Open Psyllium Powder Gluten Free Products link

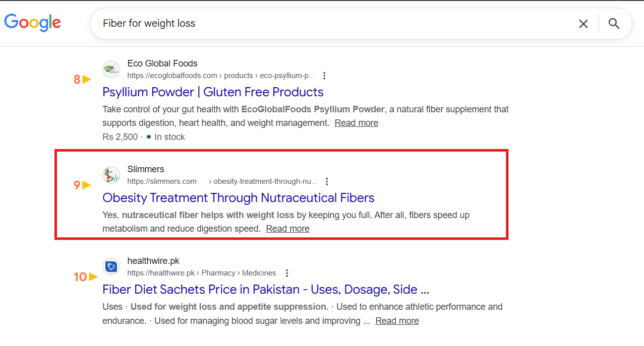213,92
